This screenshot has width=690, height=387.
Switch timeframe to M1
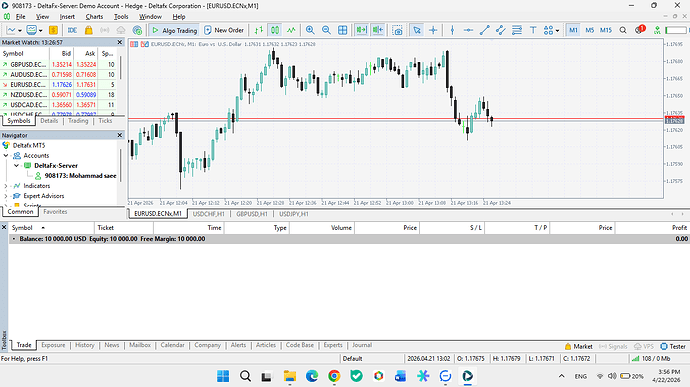(x=573, y=30)
